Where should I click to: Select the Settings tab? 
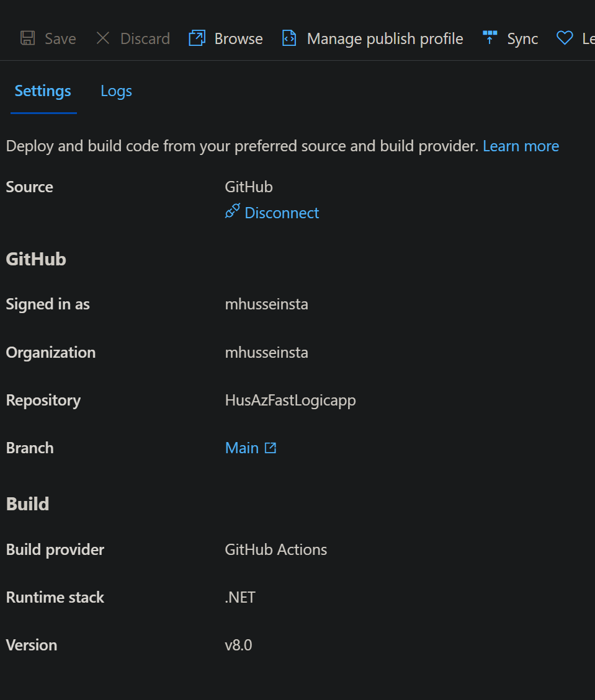coord(42,91)
